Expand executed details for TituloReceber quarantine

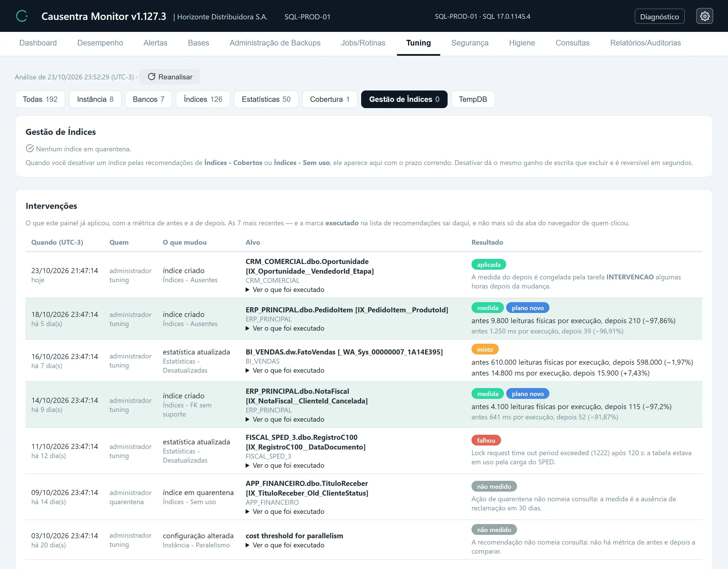click(285, 511)
